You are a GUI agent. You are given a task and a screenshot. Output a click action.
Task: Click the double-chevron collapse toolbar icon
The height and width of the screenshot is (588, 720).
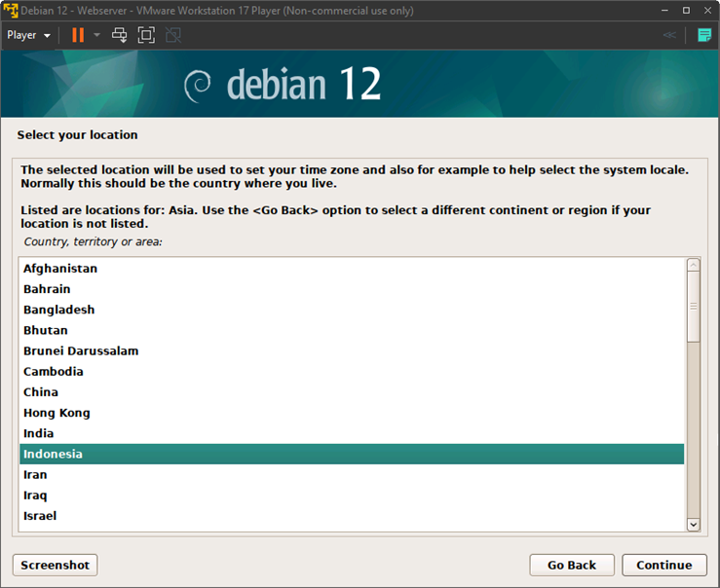[x=669, y=35]
